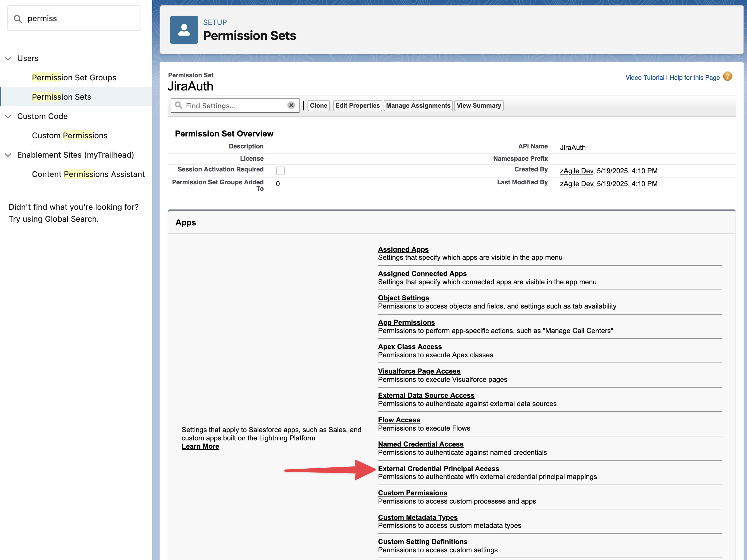Click the magnifier in Find Settings box
Image resolution: width=747 pixels, height=560 pixels.
tap(179, 105)
